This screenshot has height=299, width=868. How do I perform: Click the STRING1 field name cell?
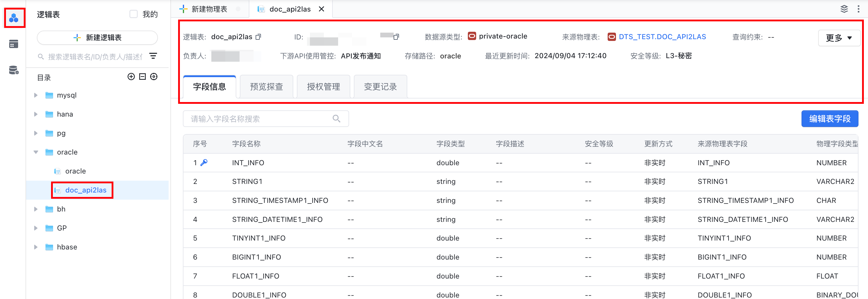tap(247, 182)
